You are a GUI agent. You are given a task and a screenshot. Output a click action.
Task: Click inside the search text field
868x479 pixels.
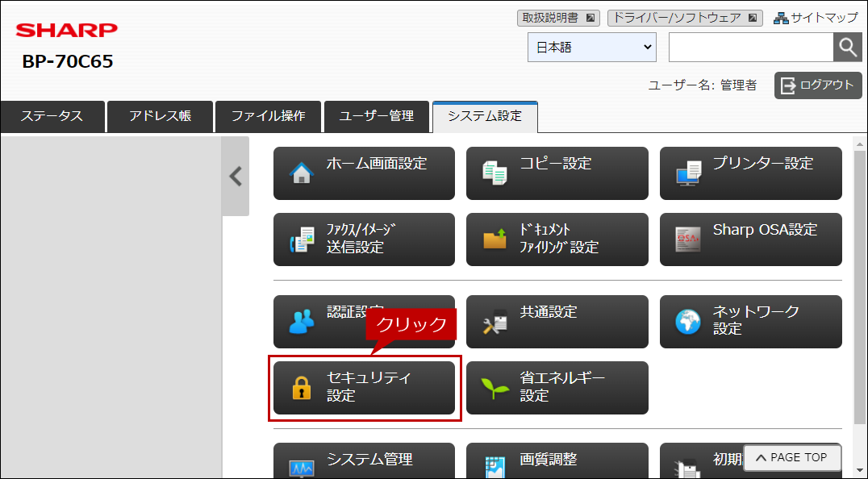751,48
